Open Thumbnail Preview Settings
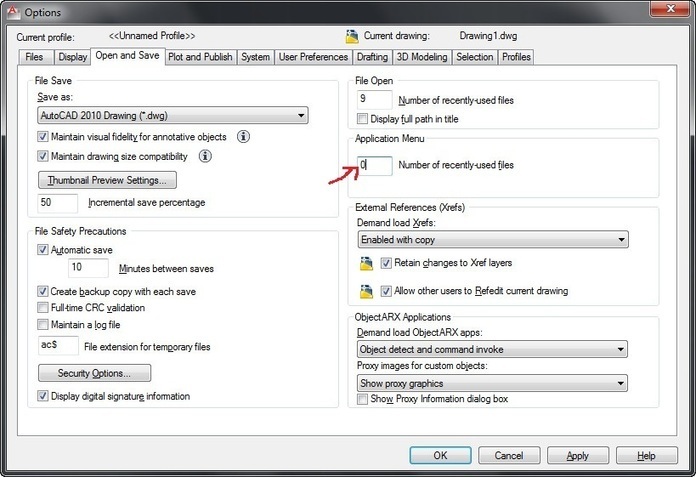 click(107, 180)
